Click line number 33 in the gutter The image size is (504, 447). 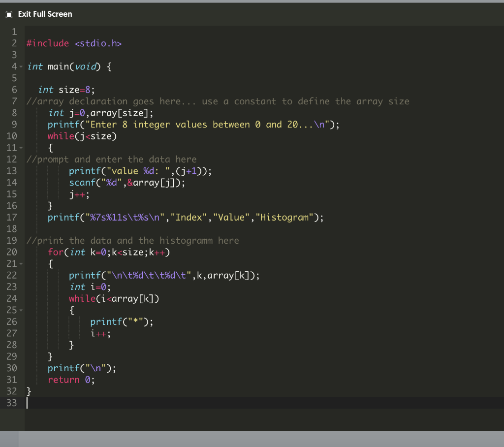coord(12,403)
